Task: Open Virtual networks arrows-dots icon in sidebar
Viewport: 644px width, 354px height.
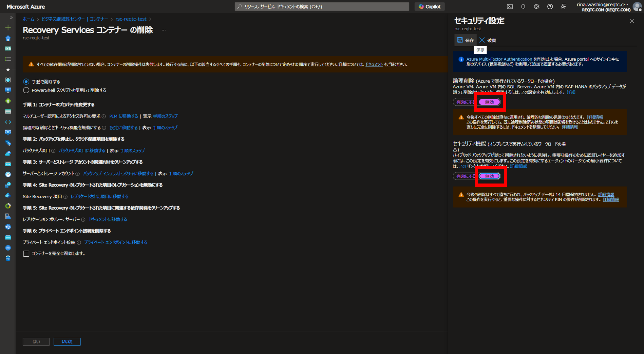Action: point(8,122)
